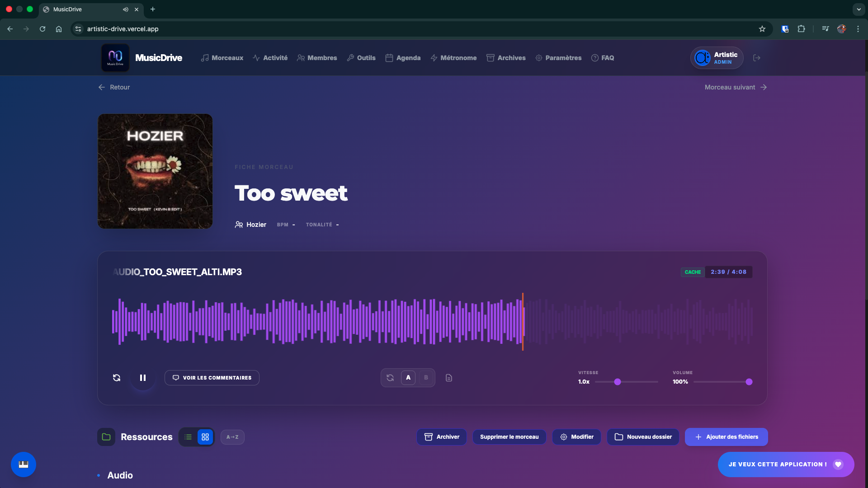Viewport: 868px width, 488px height.
Task: Go back with the Retour link
Action: pos(114,87)
